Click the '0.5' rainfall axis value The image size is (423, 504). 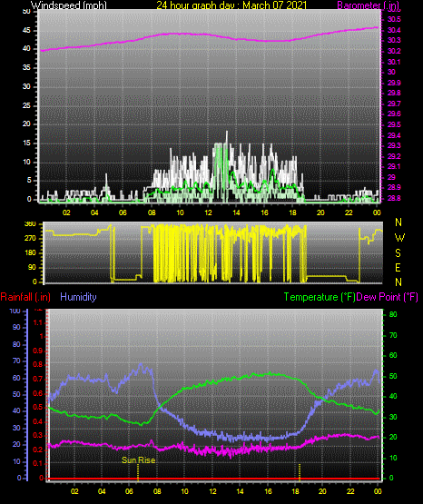(x=38, y=407)
